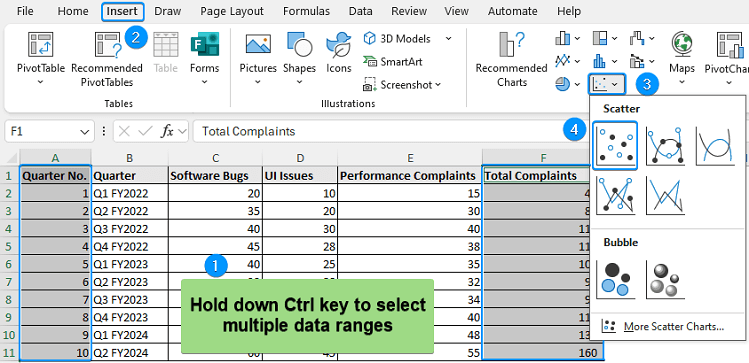Choose Scatter with Straight Lines and Markers
Image resolution: width=749 pixels, height=363 pixels.
(x=616, y=195)
